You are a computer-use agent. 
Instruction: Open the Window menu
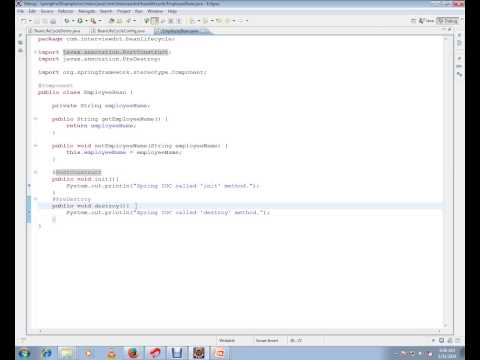[x=155, y=11]
